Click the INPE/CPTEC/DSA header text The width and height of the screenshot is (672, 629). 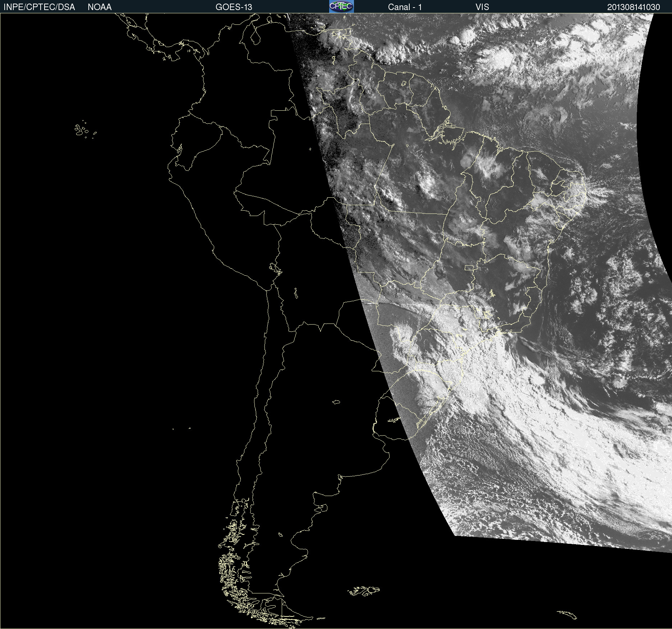tap(39, 7)
